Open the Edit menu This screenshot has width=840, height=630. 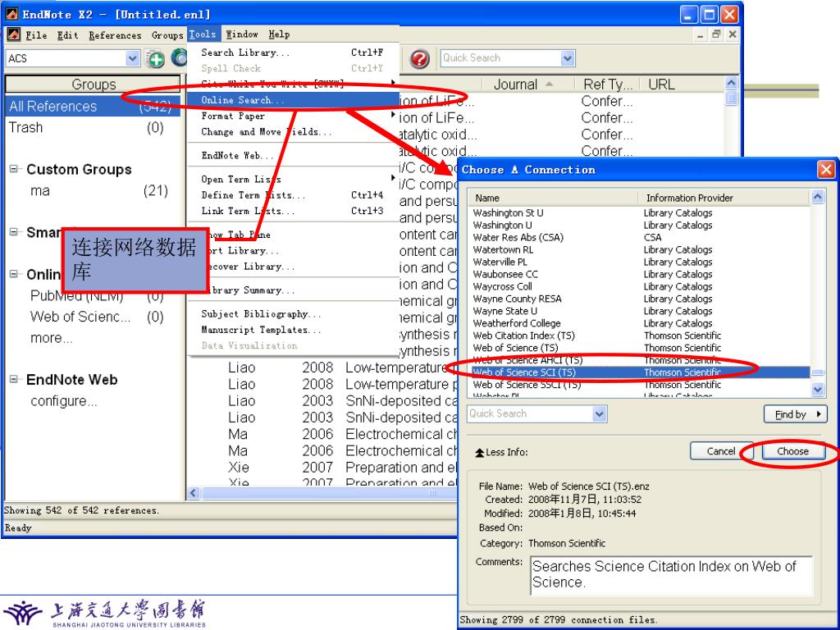pyautogui.click(x=67, y=34)
